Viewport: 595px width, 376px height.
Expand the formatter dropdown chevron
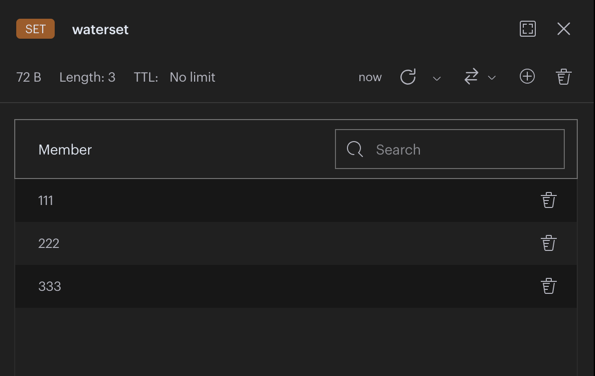pos(492,78)
